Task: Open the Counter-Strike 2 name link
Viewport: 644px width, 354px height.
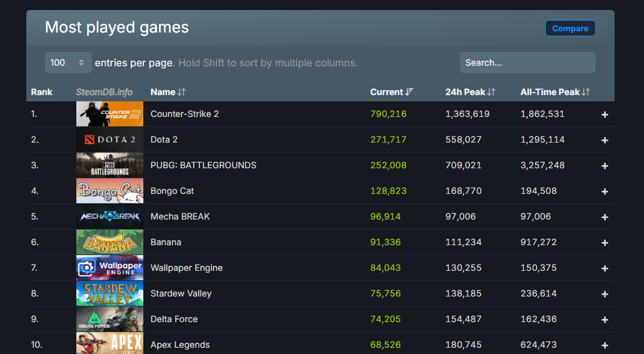Action: click(185, 114)
